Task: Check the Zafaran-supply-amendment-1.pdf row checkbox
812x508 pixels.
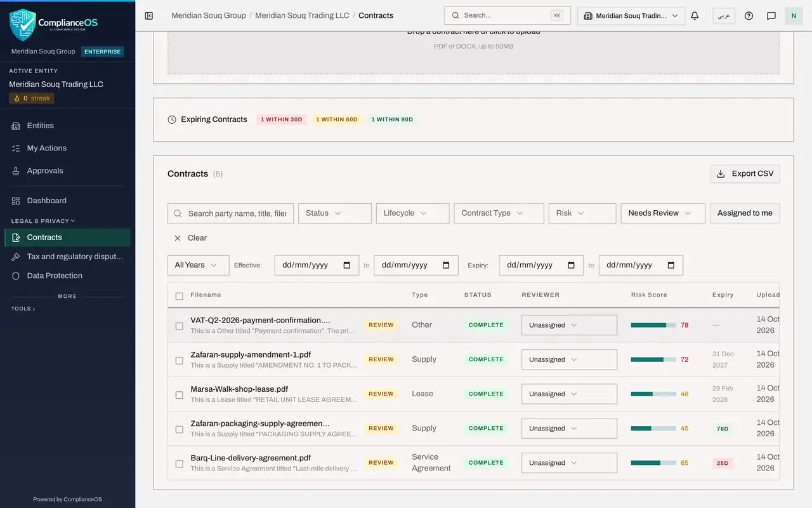Action: (179, 361)
